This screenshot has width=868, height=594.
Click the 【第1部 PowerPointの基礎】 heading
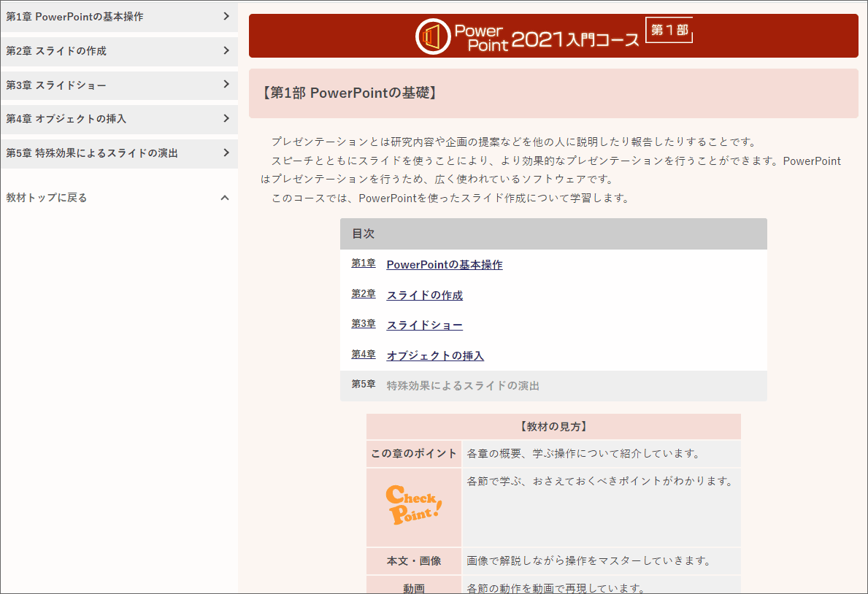350,93
